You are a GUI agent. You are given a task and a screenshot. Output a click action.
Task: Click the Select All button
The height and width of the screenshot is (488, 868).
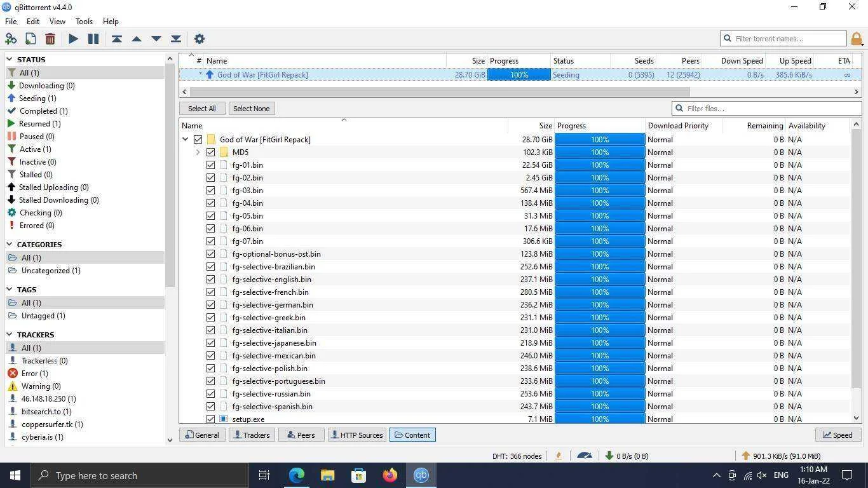[202, 108]
